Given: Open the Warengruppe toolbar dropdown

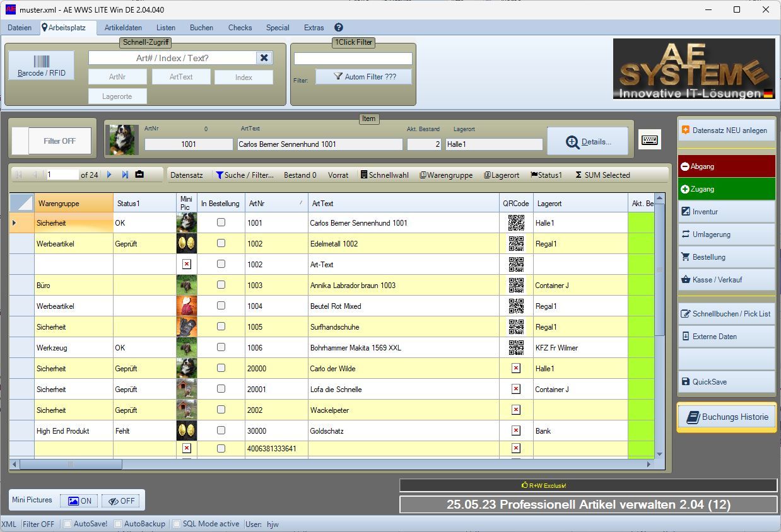Looking at the screenshot, I should 446,175.
